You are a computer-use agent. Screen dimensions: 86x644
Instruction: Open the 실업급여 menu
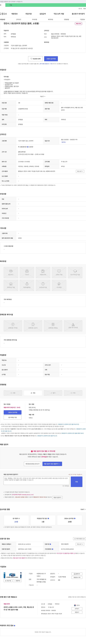43,14
